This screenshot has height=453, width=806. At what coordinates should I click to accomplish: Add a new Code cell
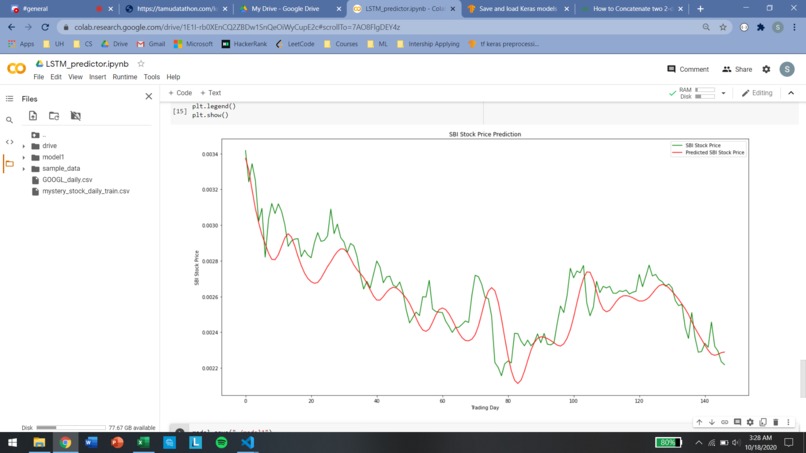(180, 93)
